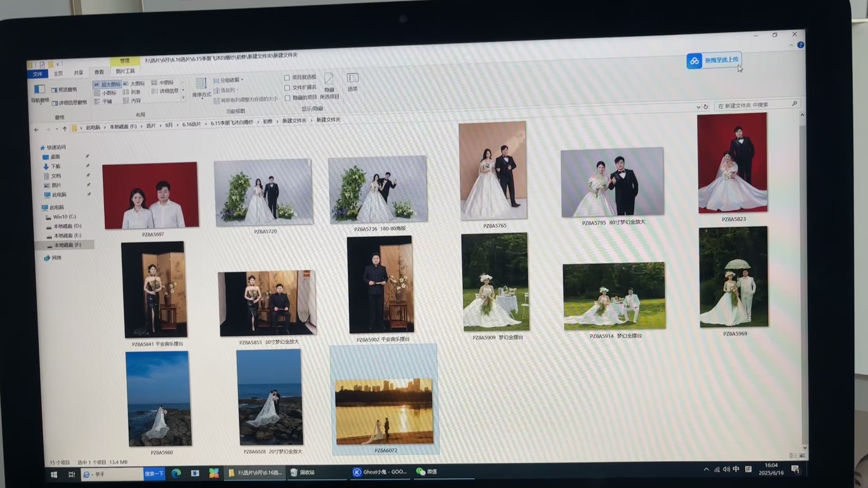Open the group by (分组依据) dropdown
The image size is (868, 488).
click(228, 80)
